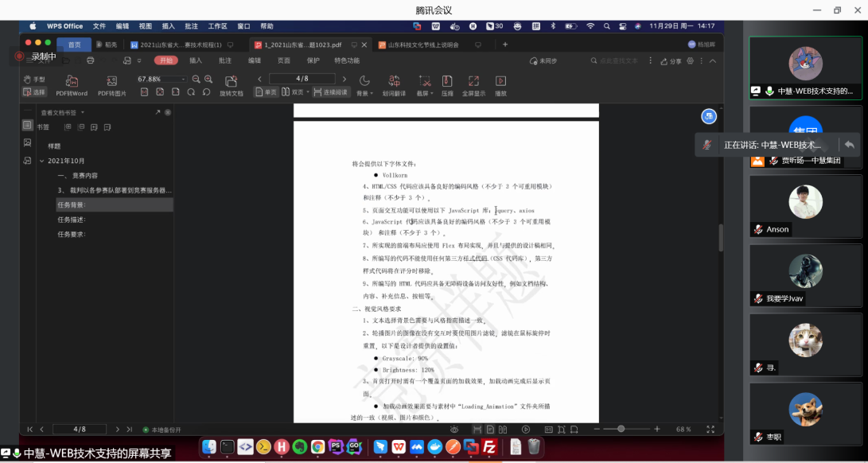Select the 手型 hand tool
The height and width of the screenshot is (463, 868).
tap(34, 80)
